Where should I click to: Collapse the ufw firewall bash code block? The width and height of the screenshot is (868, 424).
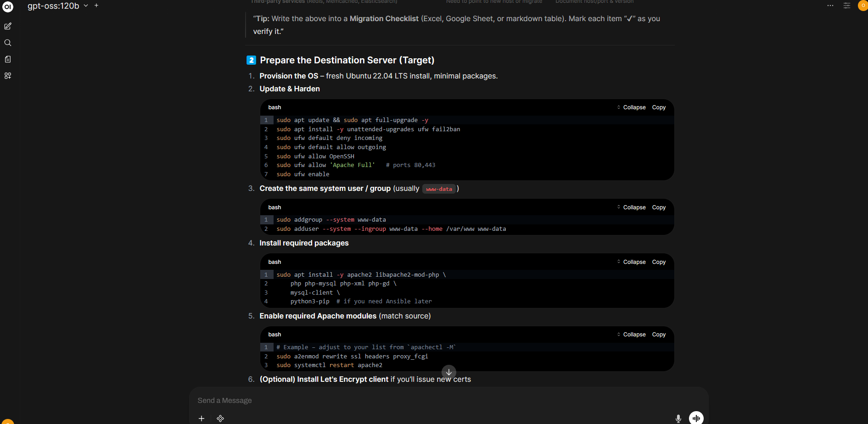tap(631, 107)
